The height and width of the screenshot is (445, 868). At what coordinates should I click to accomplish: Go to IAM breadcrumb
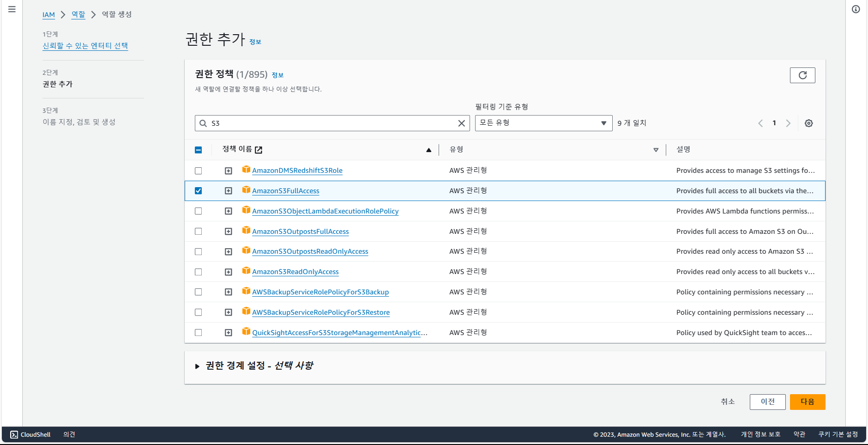[x=48, y=15]
